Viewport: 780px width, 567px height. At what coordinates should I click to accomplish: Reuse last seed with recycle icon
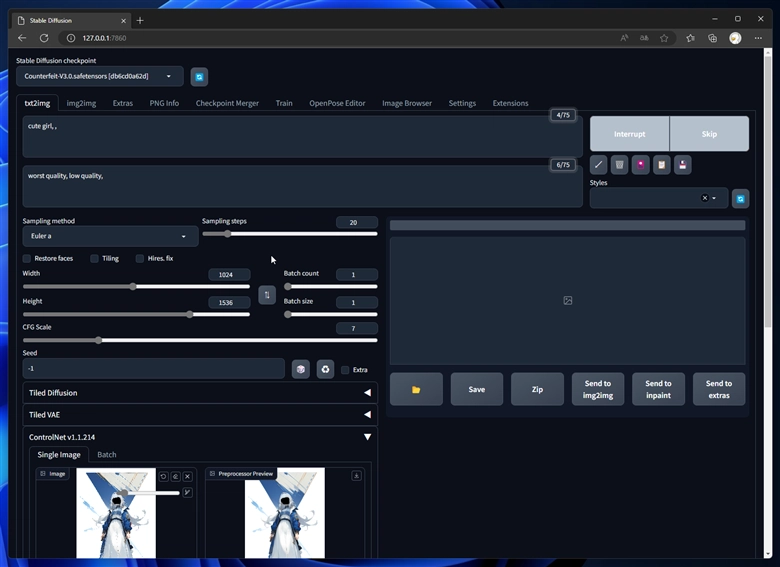(x=325, y=369)
